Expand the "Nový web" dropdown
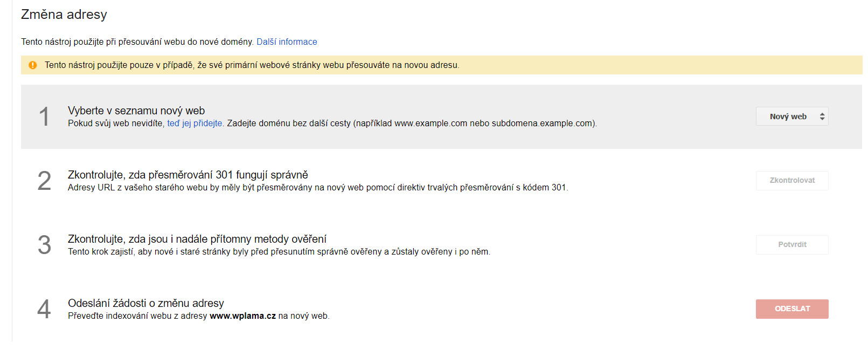Image resolution: width=868 pixels, height=356 pixels. [x=791, y=117]
